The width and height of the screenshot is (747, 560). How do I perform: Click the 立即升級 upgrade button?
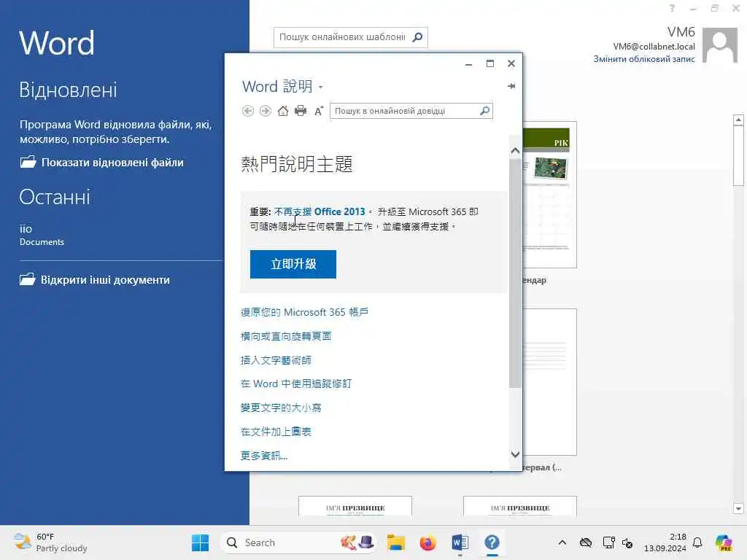point(293,264)
